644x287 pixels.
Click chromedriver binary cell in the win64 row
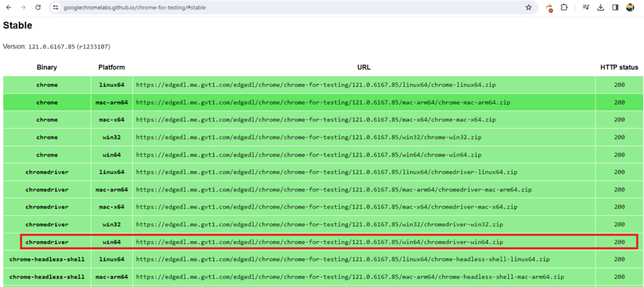47,242
